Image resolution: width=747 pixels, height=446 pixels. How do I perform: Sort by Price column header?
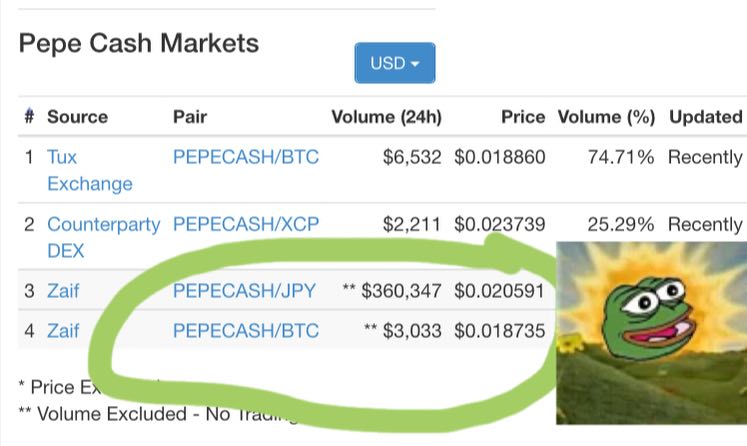pyautogui.click(x=523, y=117)
